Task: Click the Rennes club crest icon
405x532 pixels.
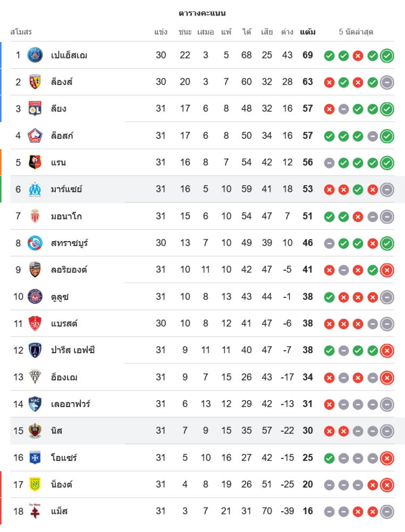Action: click(35, 162)
